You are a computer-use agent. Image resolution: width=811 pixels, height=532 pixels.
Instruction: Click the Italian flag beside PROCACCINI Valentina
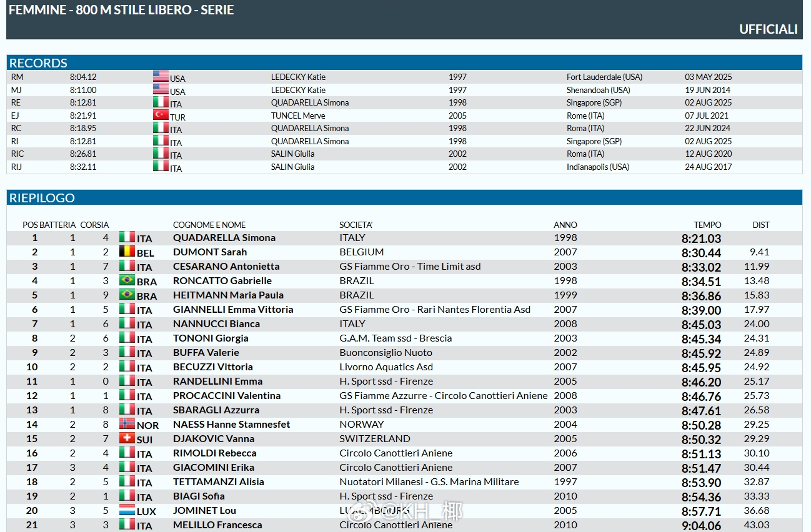coord(127,395)
